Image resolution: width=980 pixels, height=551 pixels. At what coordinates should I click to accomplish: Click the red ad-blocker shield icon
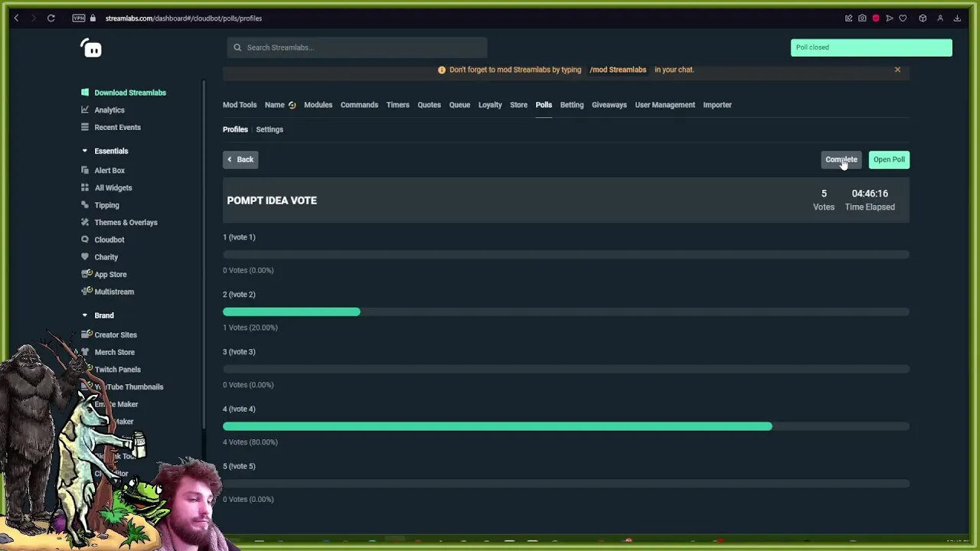pos(876,18)
